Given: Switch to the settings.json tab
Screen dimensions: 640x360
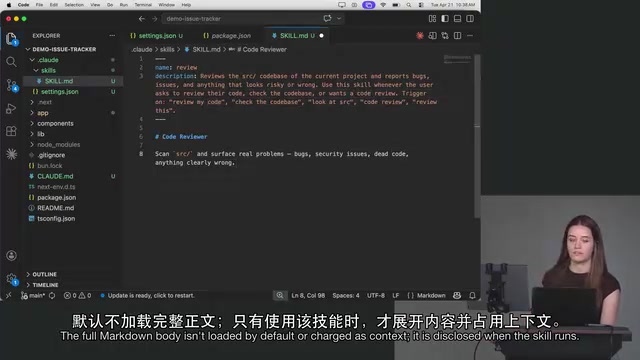Looking at the screenshot, I should (x=156, y=36).
